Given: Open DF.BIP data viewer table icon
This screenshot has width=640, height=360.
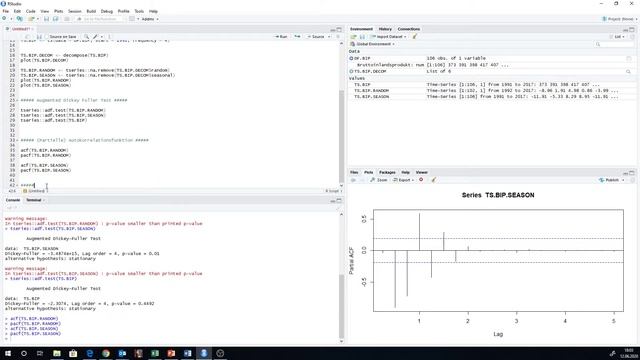Looking at the screenshot, I should pyautogui.click(x=629, y=58).
